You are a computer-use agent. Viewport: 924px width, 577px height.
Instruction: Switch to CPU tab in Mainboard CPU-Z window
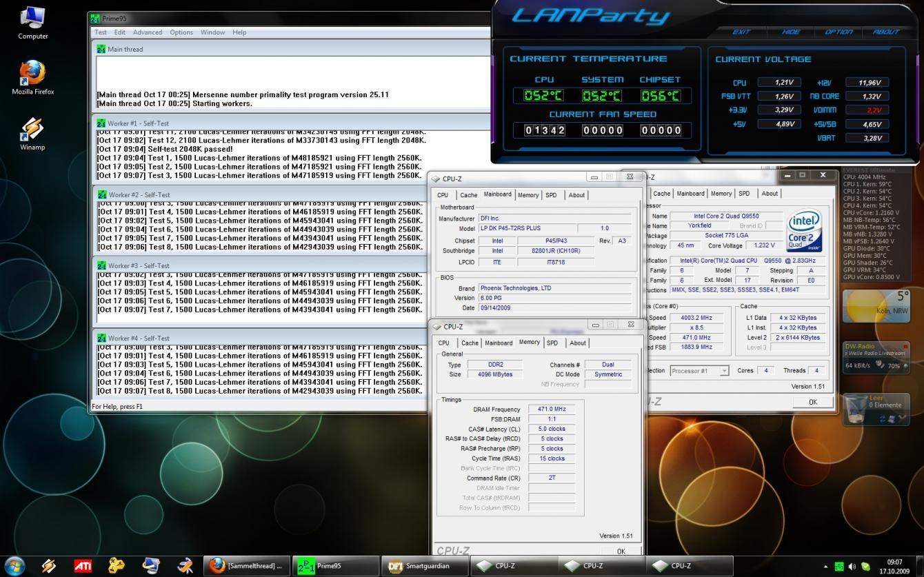443,195
